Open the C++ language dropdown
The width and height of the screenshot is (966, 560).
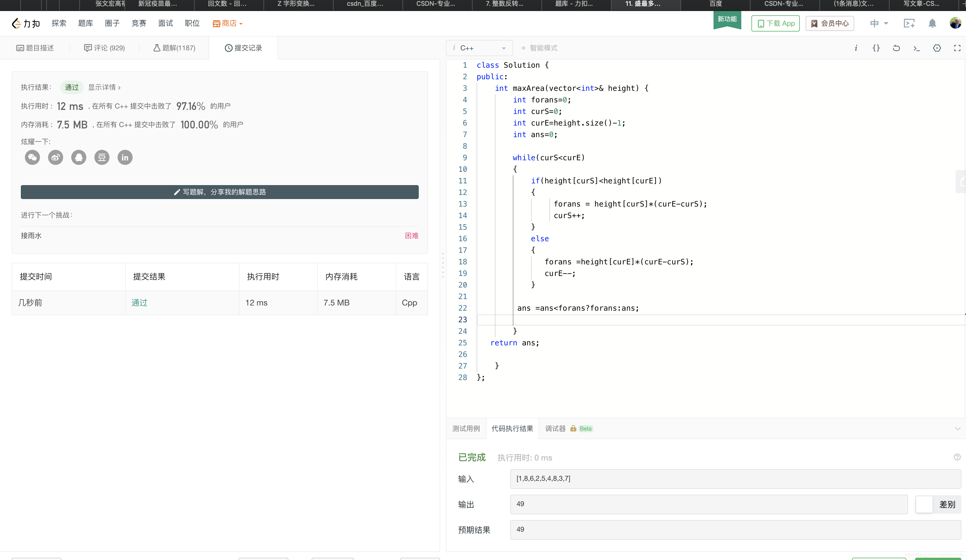tap(479, 48)
